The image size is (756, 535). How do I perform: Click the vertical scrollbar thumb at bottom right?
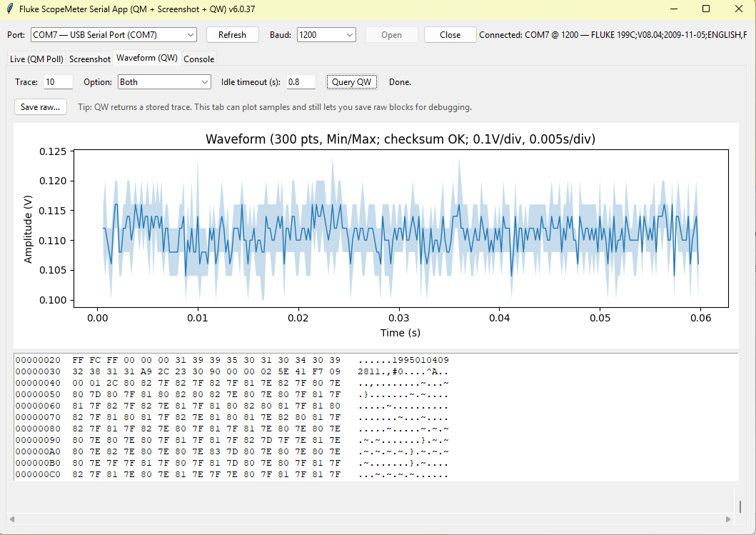click(740, 506)
